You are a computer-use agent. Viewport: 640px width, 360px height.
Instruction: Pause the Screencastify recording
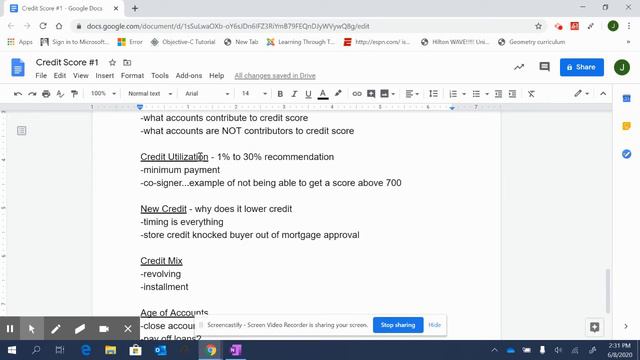click(x=10, y=329)
